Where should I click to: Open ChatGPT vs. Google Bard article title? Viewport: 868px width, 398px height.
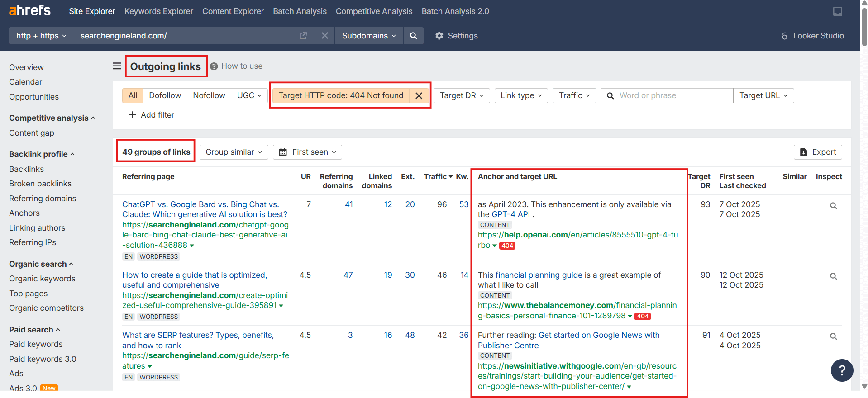coord(205,209)
